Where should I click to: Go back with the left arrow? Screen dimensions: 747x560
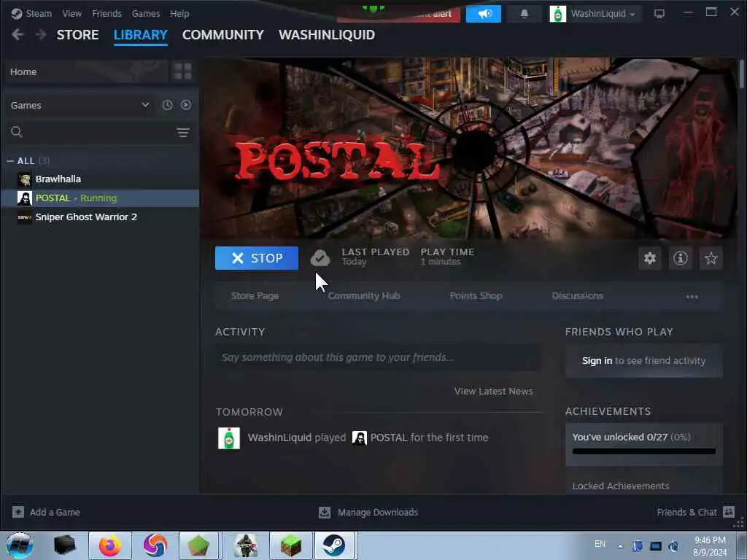(x=18, y=35)
